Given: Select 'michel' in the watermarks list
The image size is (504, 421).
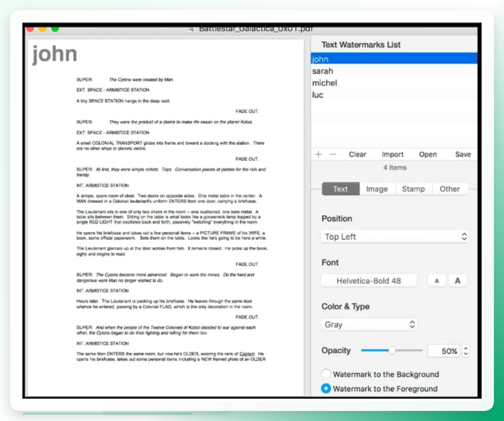Looking at the screenshot, I should 394,83.
